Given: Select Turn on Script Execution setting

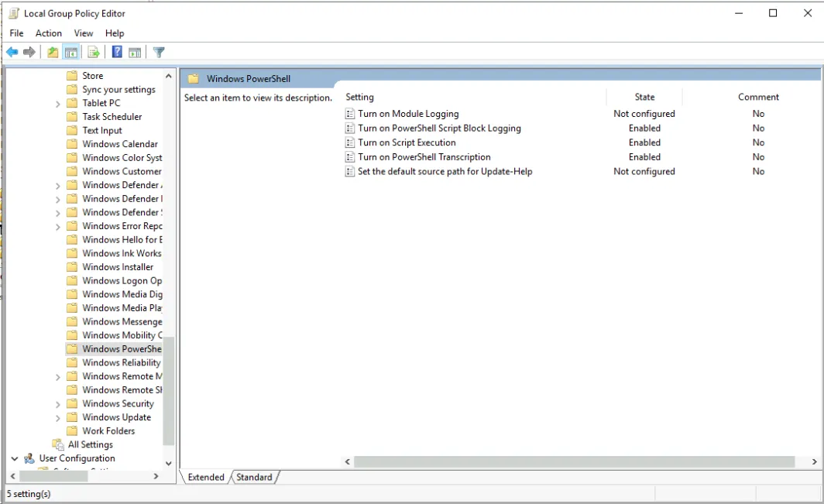Looking at the screenshot, I should pos(407,142).
